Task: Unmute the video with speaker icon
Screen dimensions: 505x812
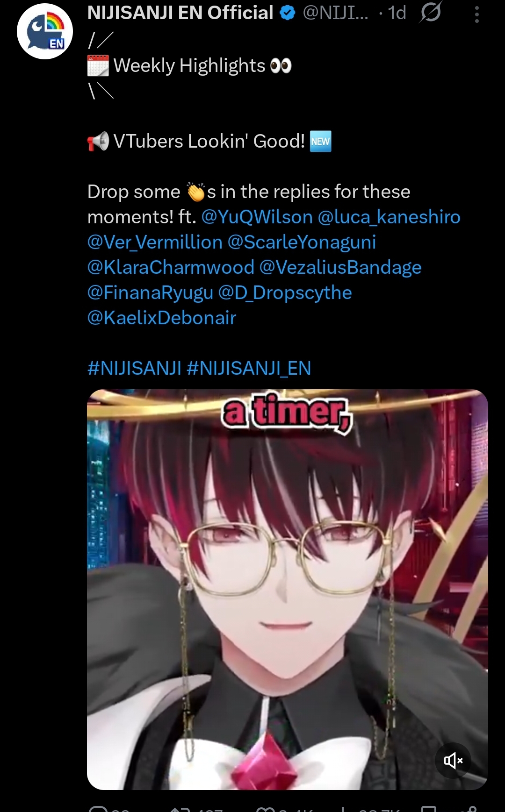Action: pos(454,761)
